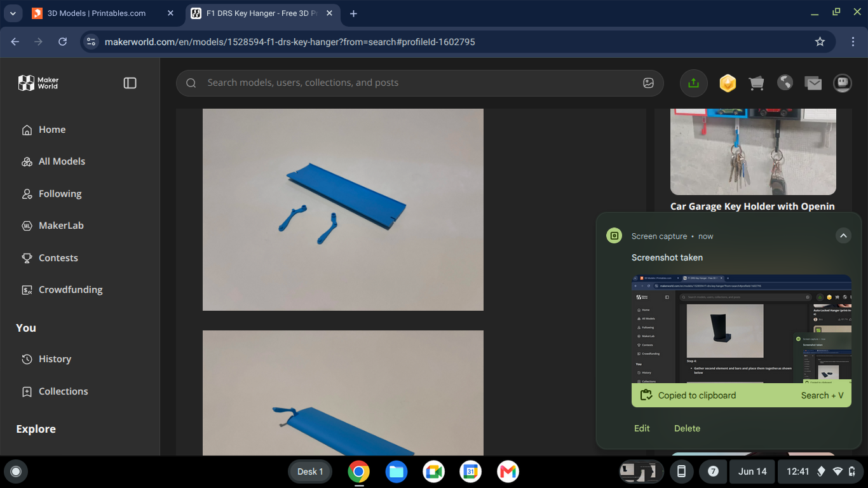Open the Desk 1 switcher button
The width and height of the screenshot is (868, 488).
click(310, 471)
